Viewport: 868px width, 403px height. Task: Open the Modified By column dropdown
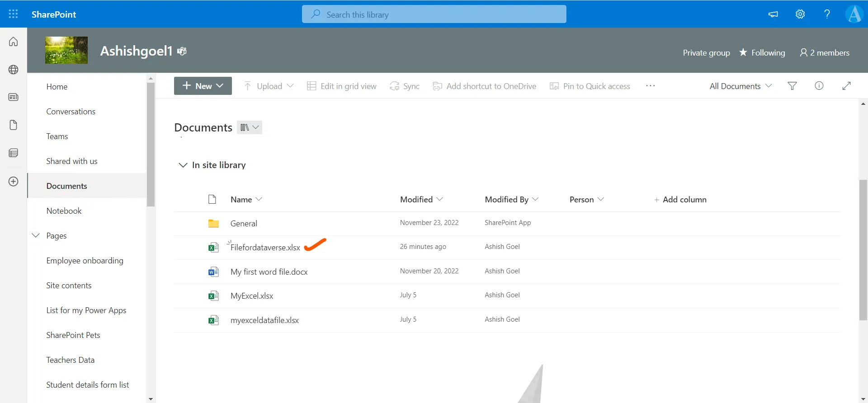click(x=512, y=199)
